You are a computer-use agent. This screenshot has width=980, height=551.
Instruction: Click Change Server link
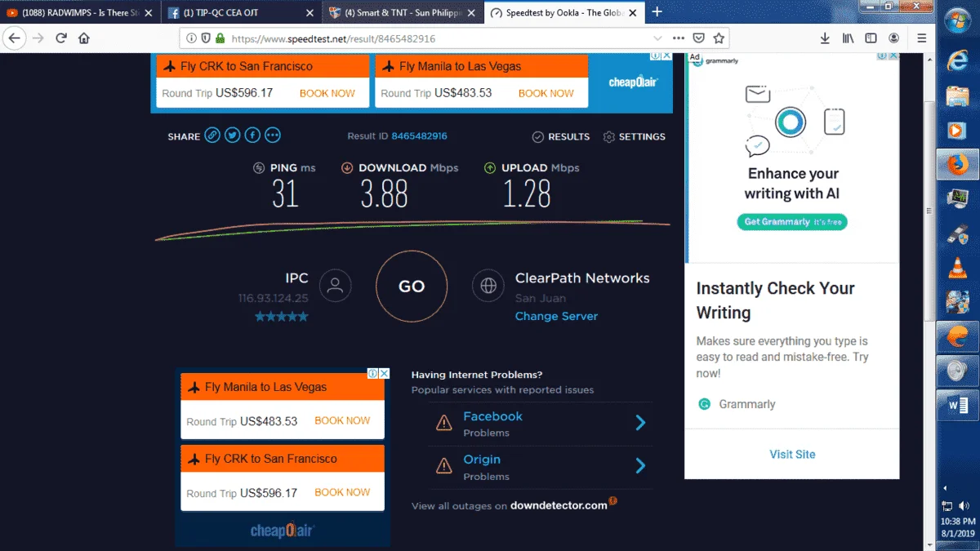tap(556, 316)
